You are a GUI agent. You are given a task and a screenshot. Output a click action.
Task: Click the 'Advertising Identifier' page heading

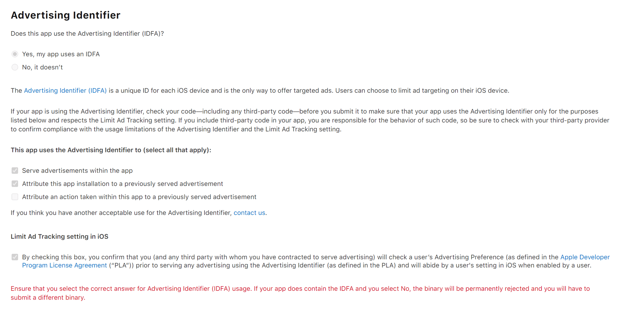65,15
